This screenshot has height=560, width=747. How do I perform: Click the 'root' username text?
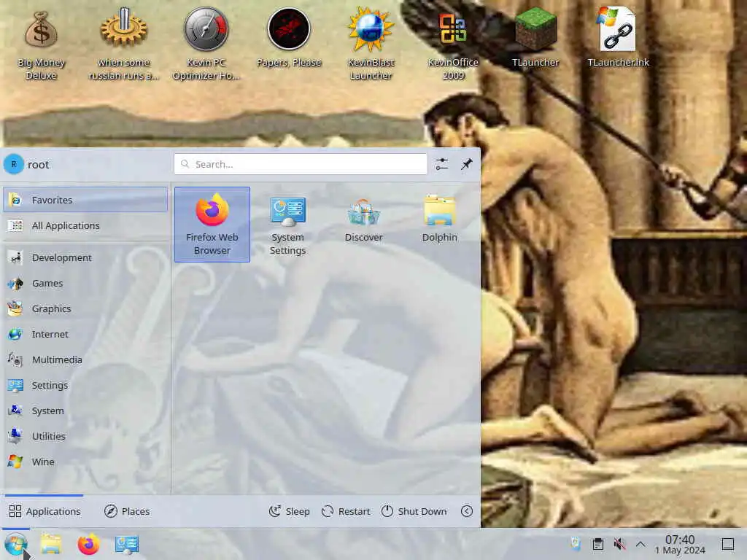38,165
